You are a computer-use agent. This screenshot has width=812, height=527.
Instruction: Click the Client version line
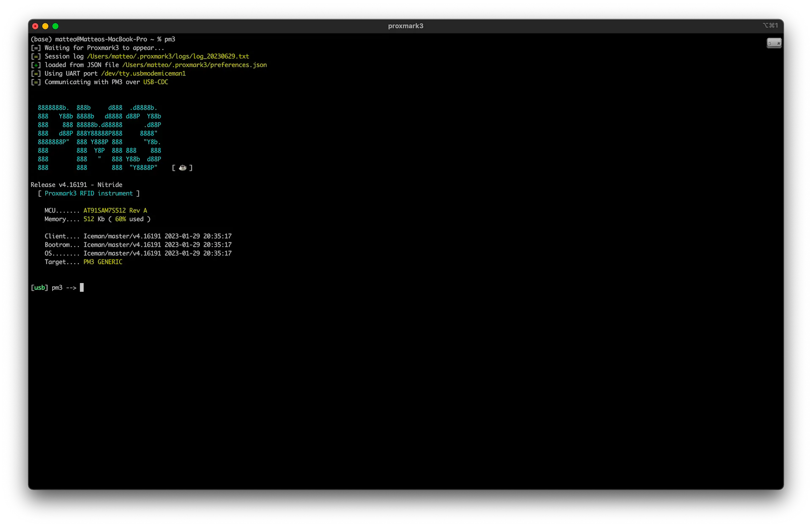point(138,236)
